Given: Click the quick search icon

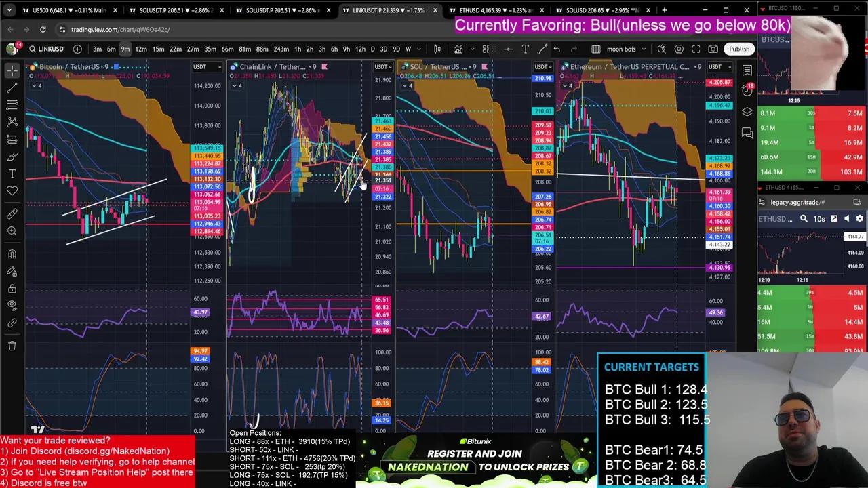Looking at the screenshot, I should (661, 49).
